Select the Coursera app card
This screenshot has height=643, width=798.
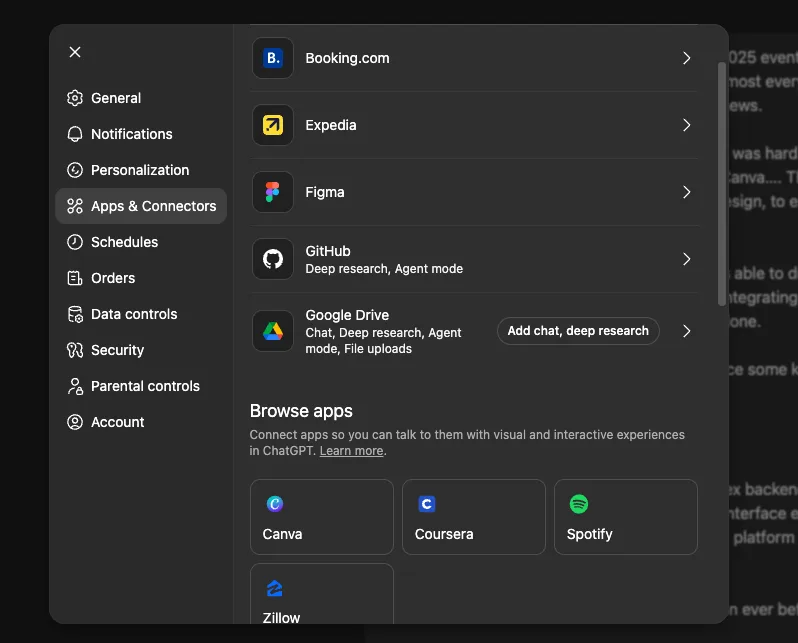coord(474,517)
